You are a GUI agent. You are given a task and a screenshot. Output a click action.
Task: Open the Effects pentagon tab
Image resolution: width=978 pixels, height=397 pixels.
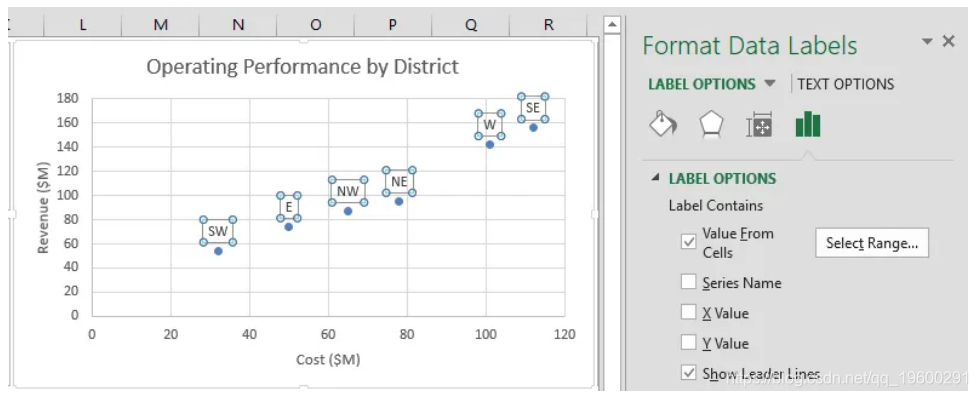click(x=711, y=125)
